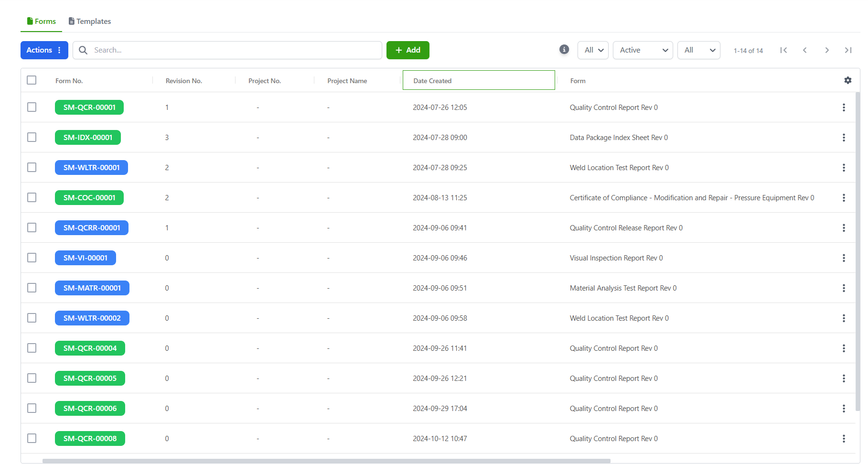Screen dimensions: 868x465
Task: Expand the All dropdown beside pagination
Action: click(x=699, y=50)
